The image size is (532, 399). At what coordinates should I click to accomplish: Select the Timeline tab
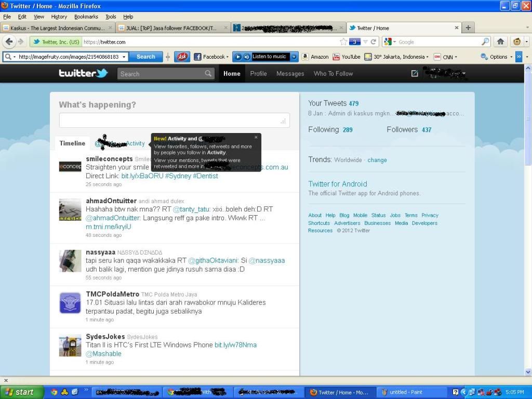point(72,143)
